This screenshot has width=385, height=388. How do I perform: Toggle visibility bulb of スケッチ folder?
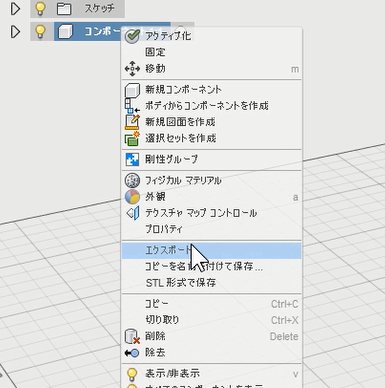(40, 8)
